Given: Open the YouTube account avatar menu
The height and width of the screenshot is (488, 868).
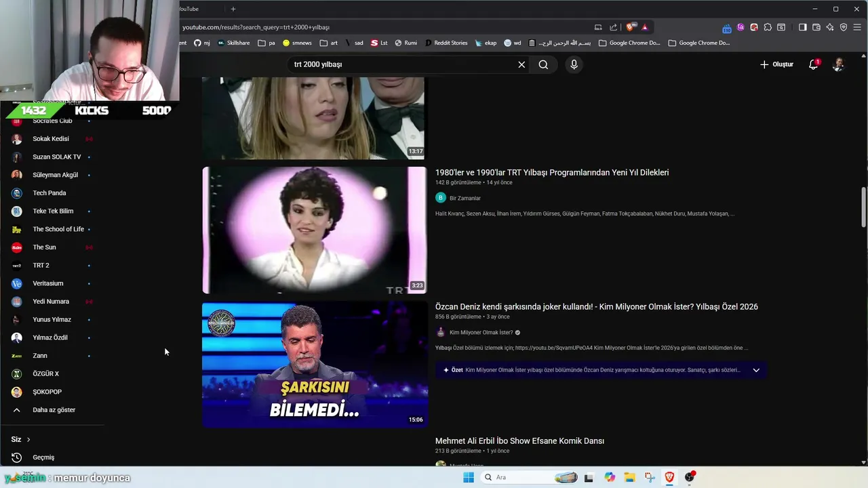Looking at the screenshot, I should tap(839, 64).
